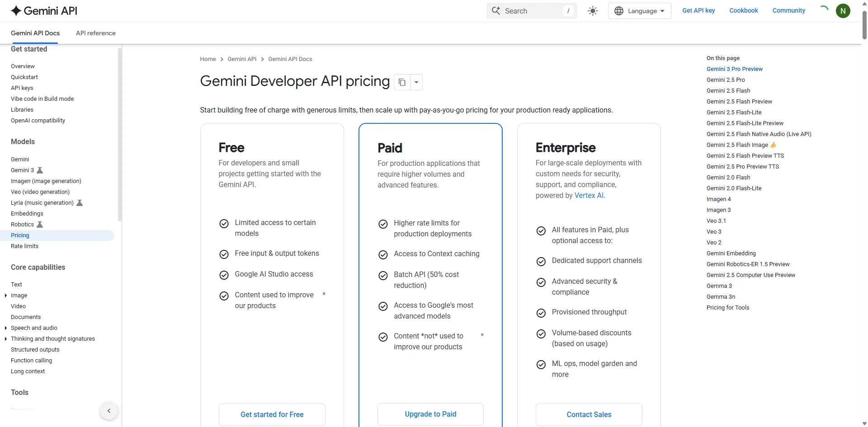Jump to Gemini 2.5 Flash Image section
868x427 pixels.
tap(737, 145)
